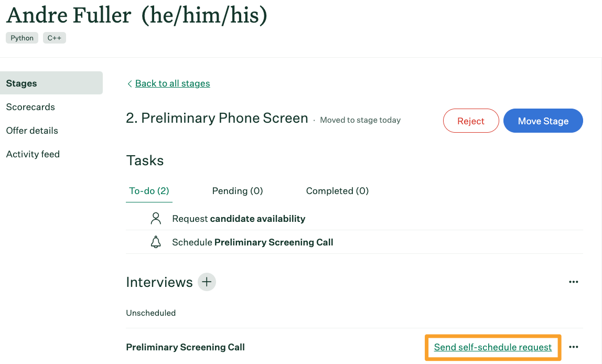Viewport: 602px width, 364px height.
Task: Select the Python tag
Action: point(22,38)
